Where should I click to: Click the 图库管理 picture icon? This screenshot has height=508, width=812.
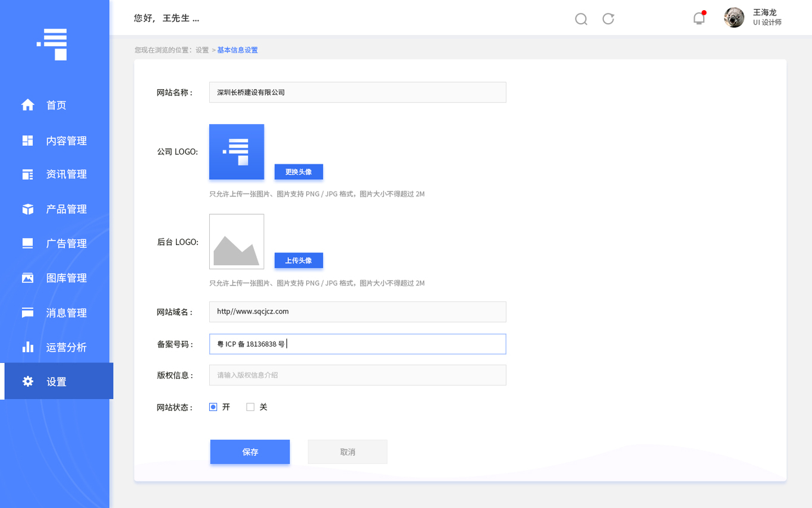coord(28,278)
